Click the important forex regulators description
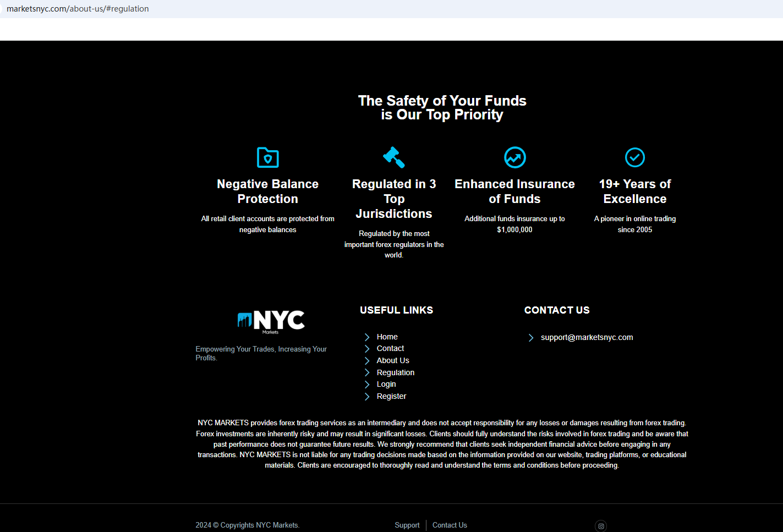Screen dimensions: 783x532 (394, 244)
